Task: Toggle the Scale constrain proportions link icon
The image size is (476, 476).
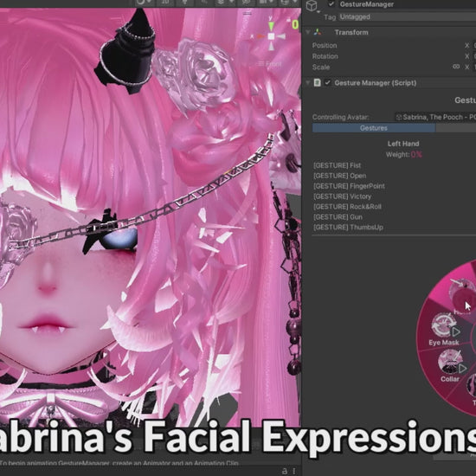Action: (x=456, y=67)
